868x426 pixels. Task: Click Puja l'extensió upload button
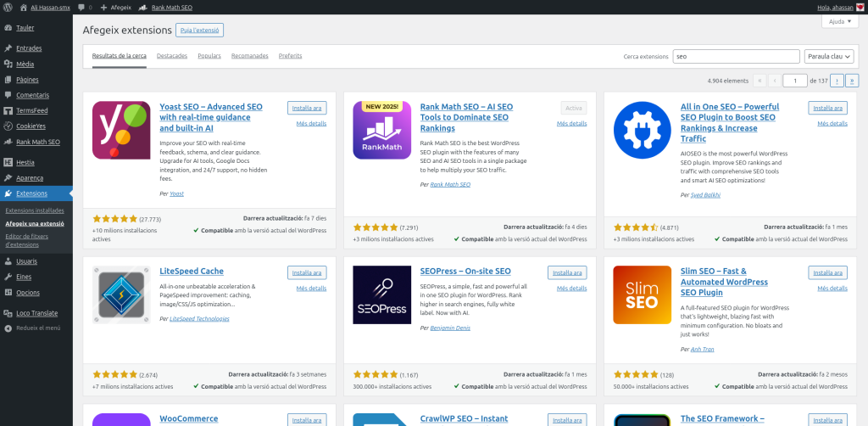(x=199, y=31)
